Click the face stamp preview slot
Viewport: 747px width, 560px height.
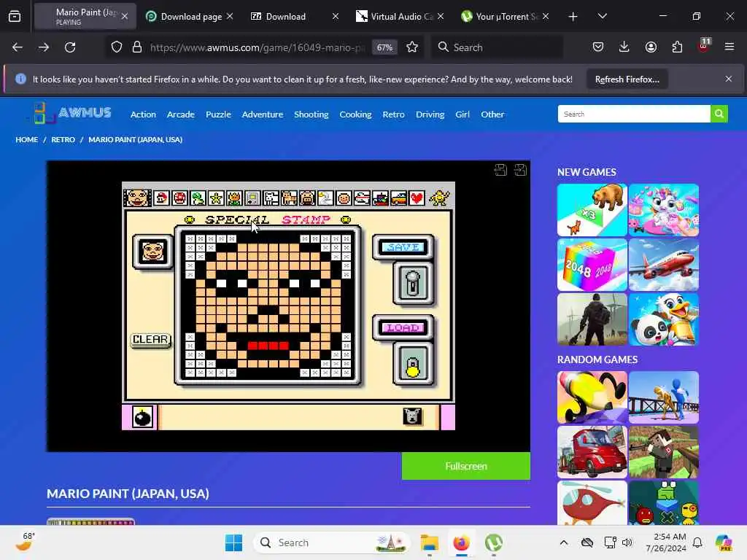pos(152,252)
